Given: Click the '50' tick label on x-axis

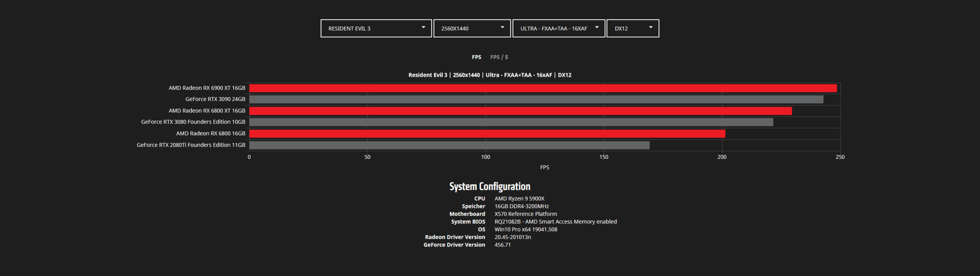Looking at the screenshot, I should 367,157.
